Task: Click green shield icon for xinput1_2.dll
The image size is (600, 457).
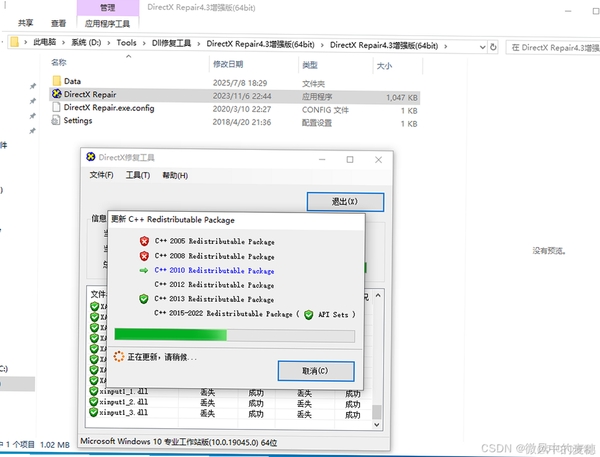Action: 94,402
